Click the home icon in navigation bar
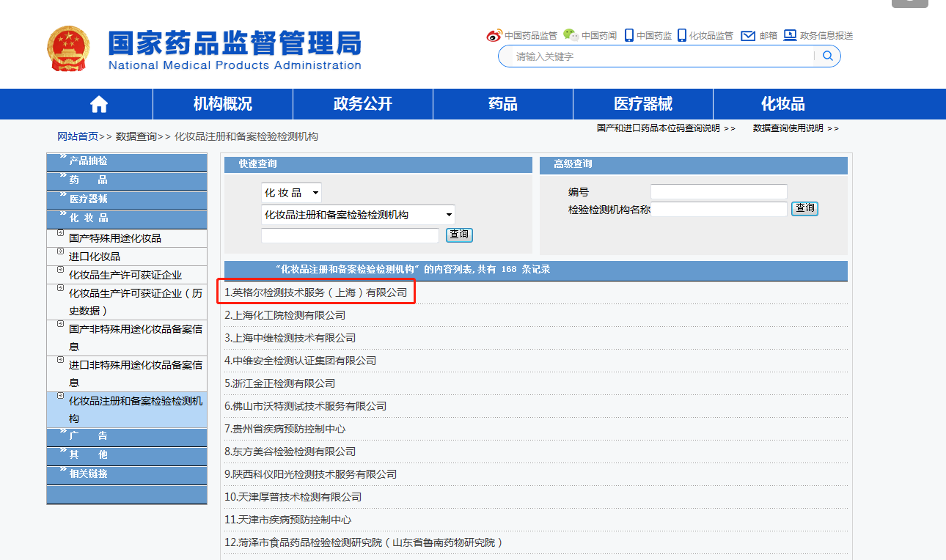Viewport: 946px width, 560px height. tap(98, 103)
